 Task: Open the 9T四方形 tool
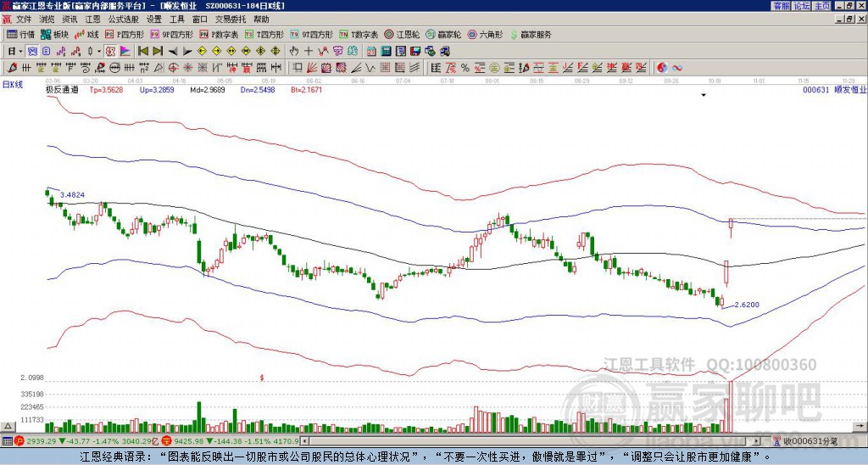tap(311, 34)
